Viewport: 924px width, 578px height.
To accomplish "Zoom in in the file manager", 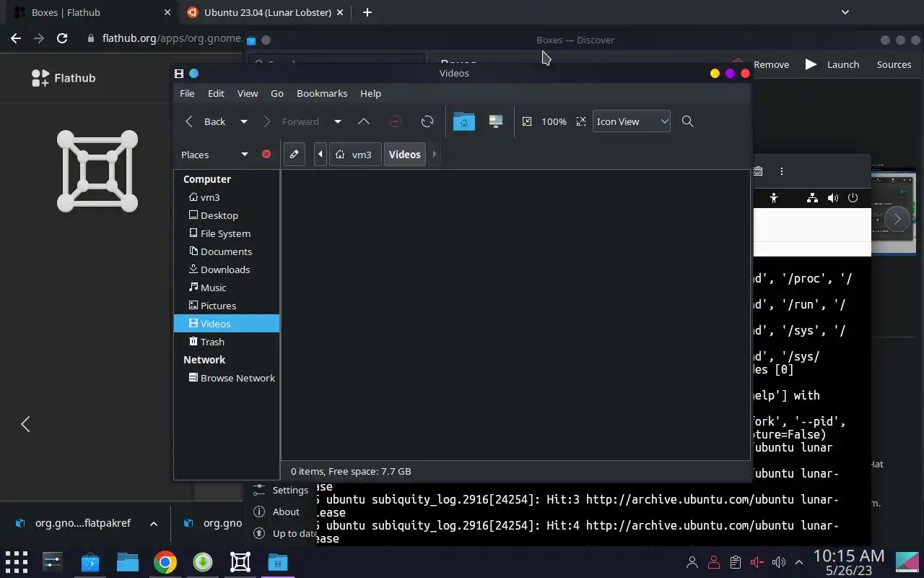I will pos(581,121).
